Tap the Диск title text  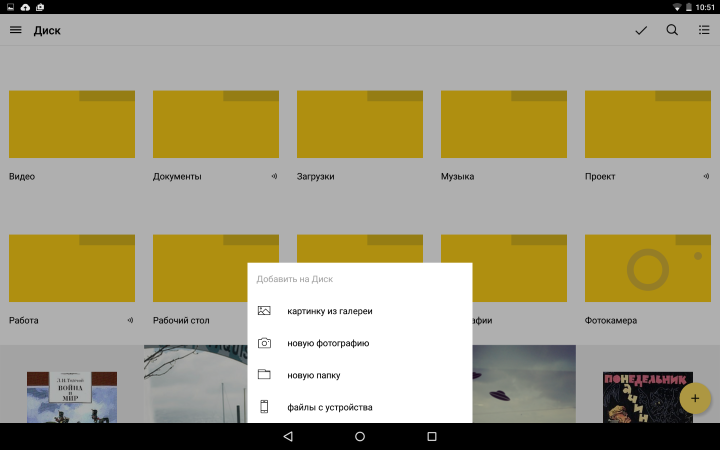coord(47,30)
